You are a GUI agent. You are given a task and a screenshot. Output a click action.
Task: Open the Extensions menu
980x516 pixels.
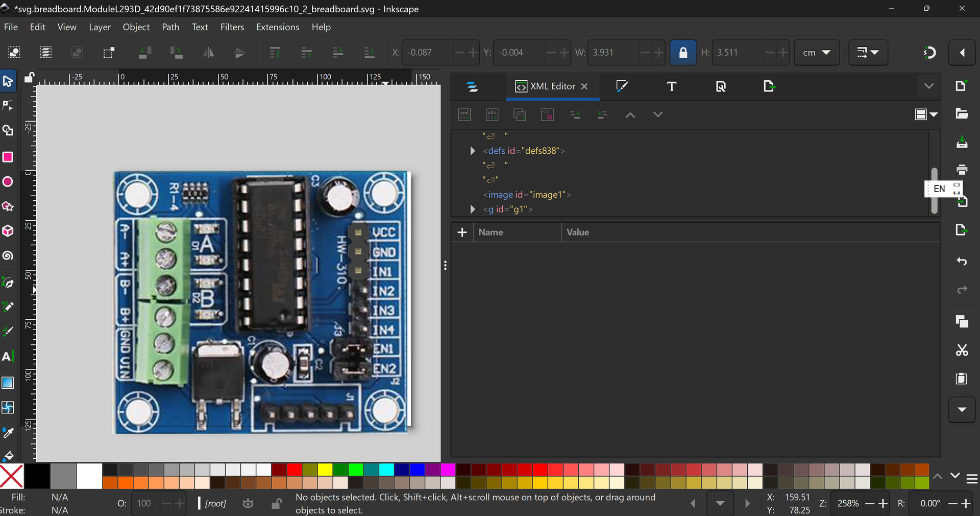(x=278, y=27)
